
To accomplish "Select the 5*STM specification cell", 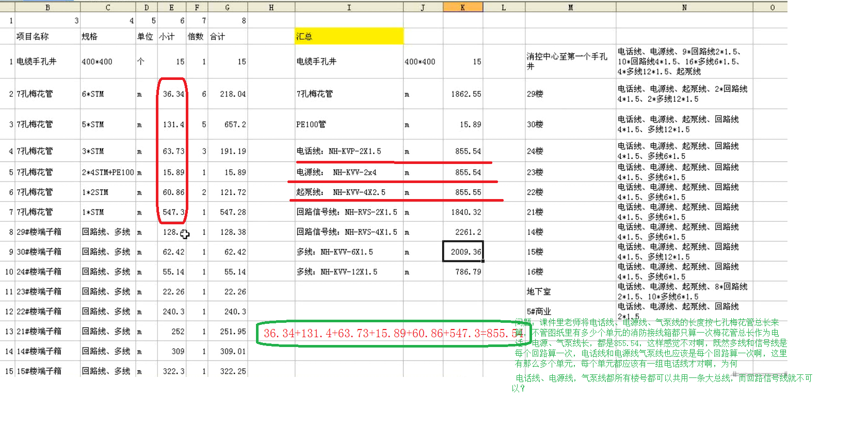I will pyautogui.click(x=108, y=124).
